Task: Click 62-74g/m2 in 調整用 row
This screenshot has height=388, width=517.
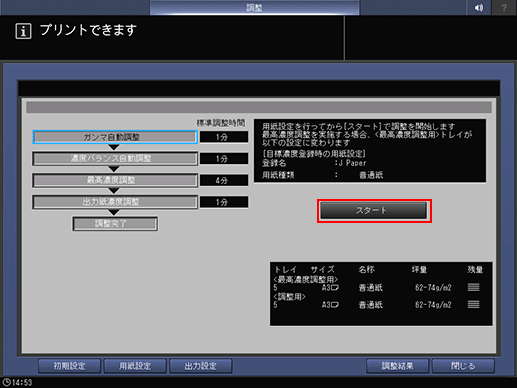Action: pos(433,304)
